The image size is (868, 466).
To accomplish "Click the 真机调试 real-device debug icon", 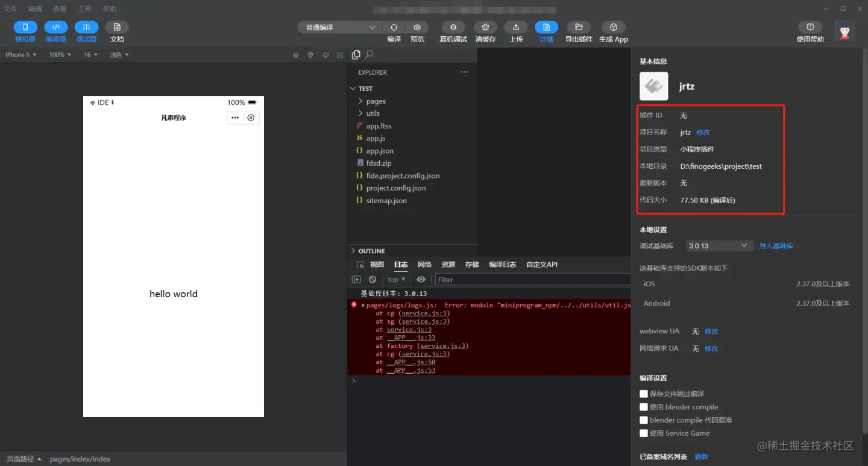I will 453,27.
